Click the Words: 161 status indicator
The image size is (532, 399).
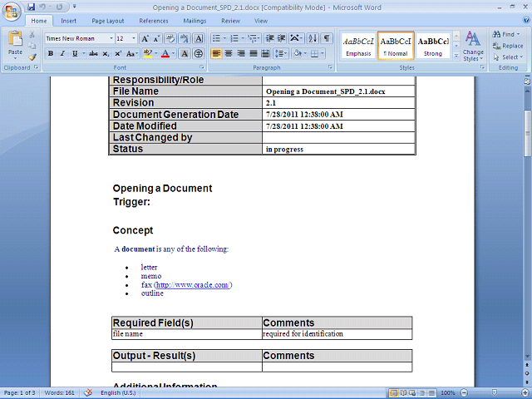point(59,393)
